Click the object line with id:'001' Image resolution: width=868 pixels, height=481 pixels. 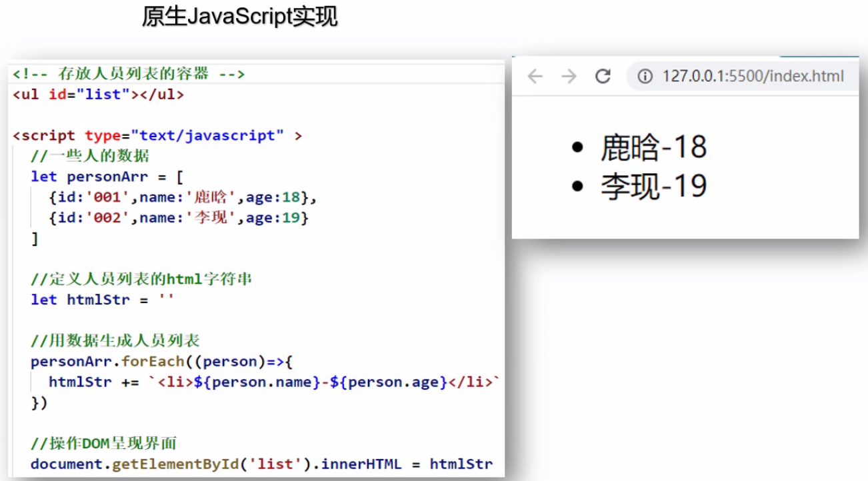pyautogui.click(x=183, y=197)
